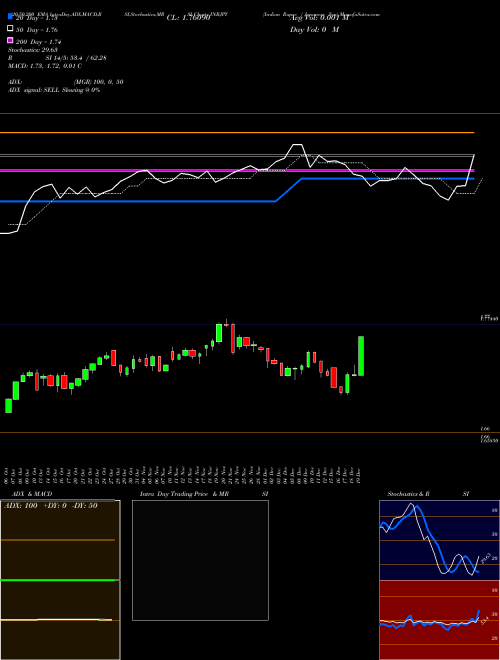Click the 'MACD: 1.73, 1.72, 0.01 C' line
Image resolution: width=500 pixels, height=660 pixels.
coord(45,66)
